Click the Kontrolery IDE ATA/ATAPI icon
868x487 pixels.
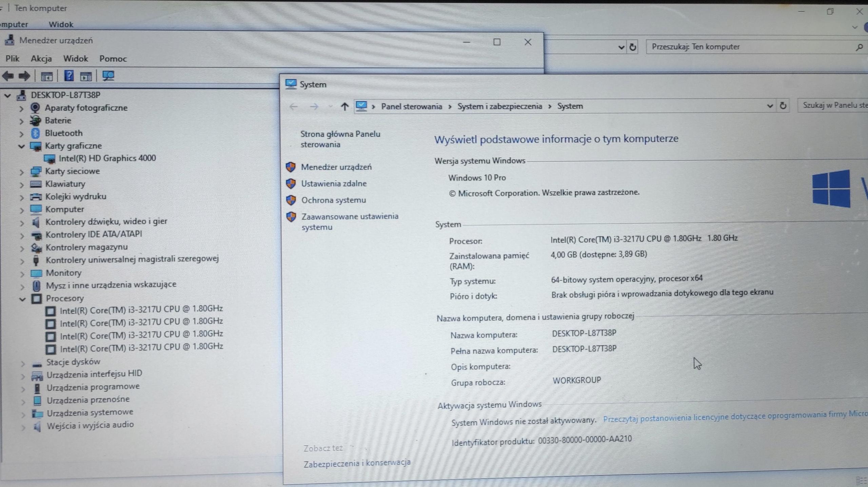pos(36,235)
